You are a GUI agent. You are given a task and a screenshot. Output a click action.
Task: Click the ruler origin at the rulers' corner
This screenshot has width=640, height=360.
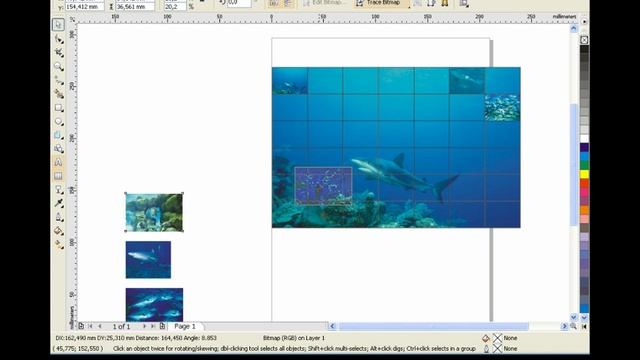coord(72,19)
